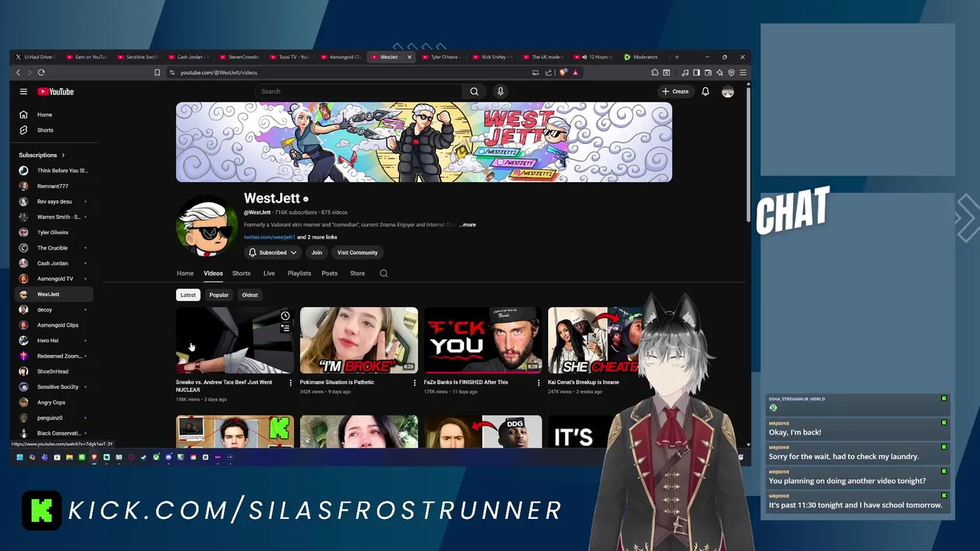The height and width of the screenshot is (551, 980).
Task: Open Windows Start menu
Action: coord(19,457)
